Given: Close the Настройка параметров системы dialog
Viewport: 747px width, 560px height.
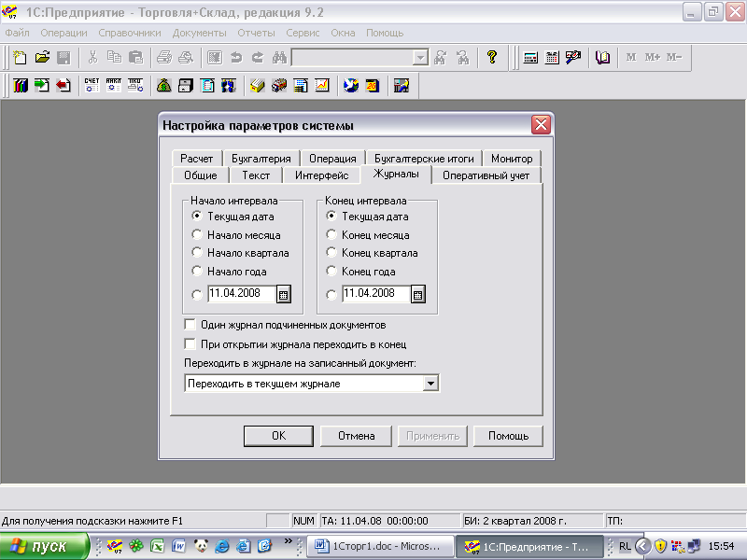Looking at the screenshot, I should pos(541,125).
